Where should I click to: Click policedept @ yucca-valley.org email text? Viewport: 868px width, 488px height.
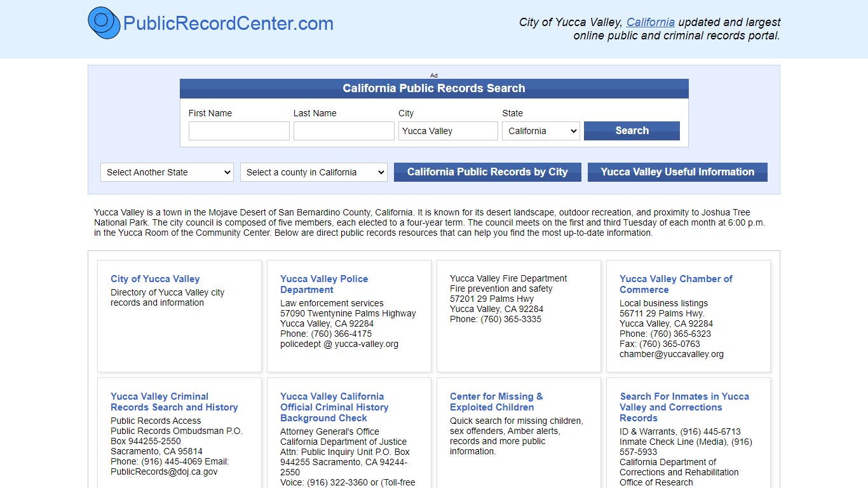click(x=339, y=344)
